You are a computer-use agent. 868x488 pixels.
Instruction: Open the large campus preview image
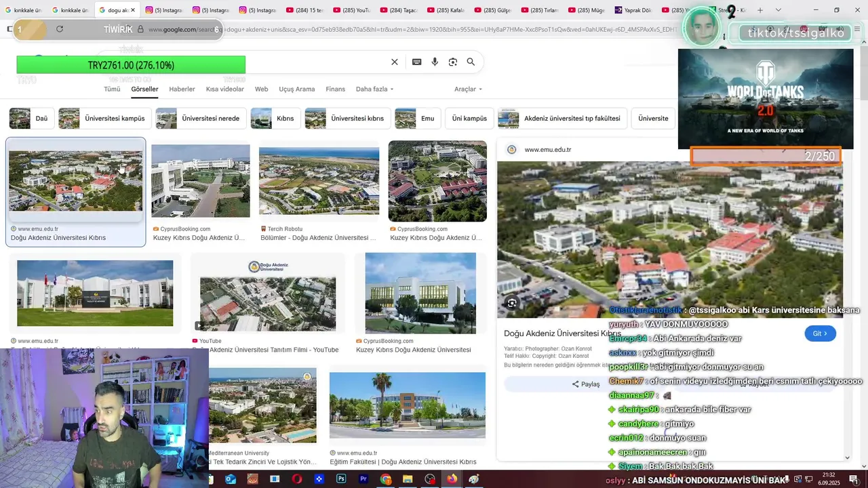(670, 240)
